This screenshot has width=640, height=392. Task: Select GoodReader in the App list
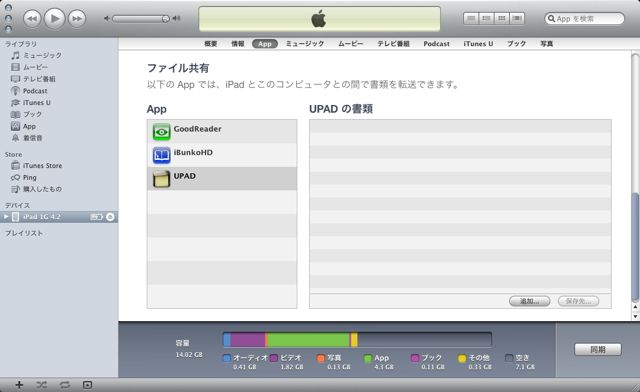coord(222,131)
